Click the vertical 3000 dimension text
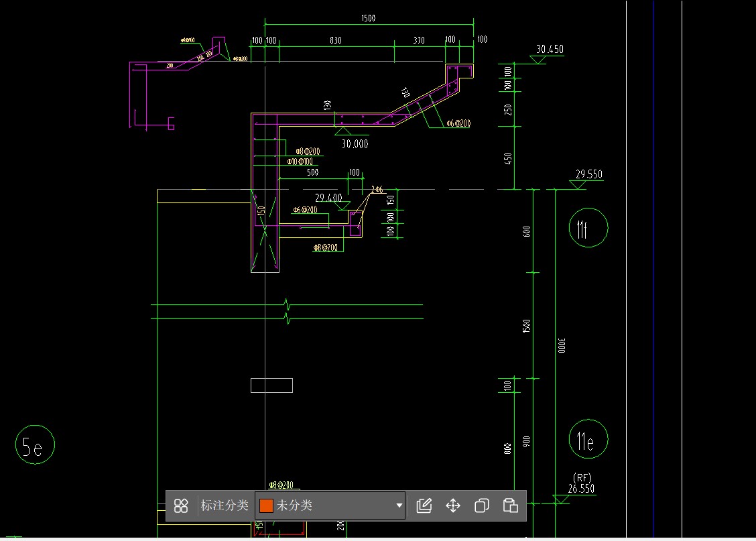Screen dimensions: 756x541 tap(562, 346)
